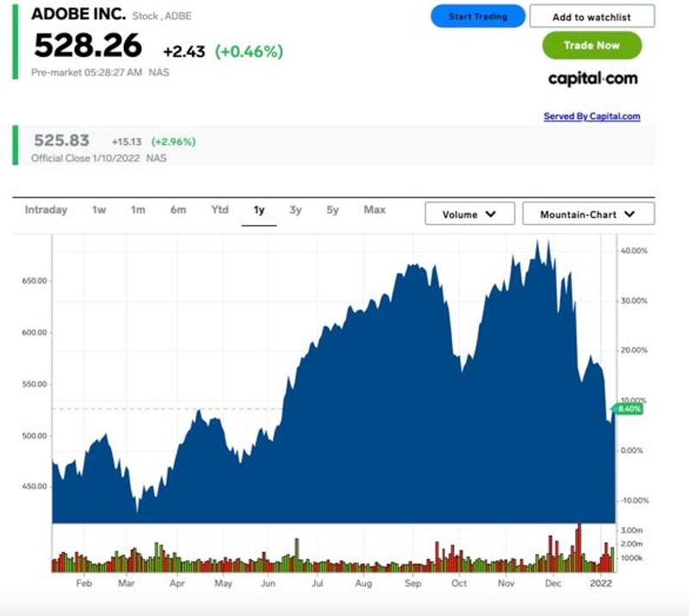Click the Apr month label

point(177,584)
